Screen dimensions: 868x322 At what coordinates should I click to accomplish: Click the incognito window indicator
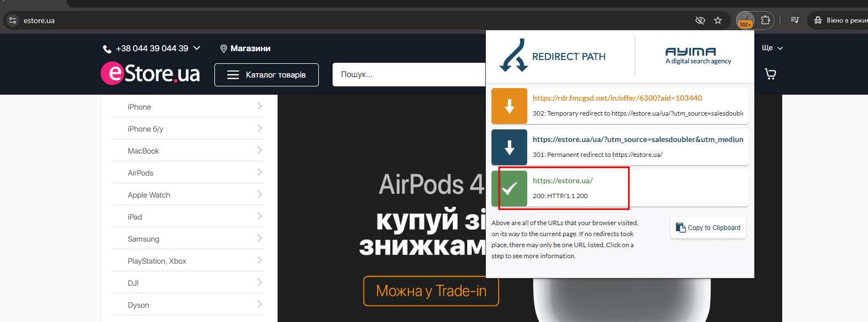[x=838, y=20]
